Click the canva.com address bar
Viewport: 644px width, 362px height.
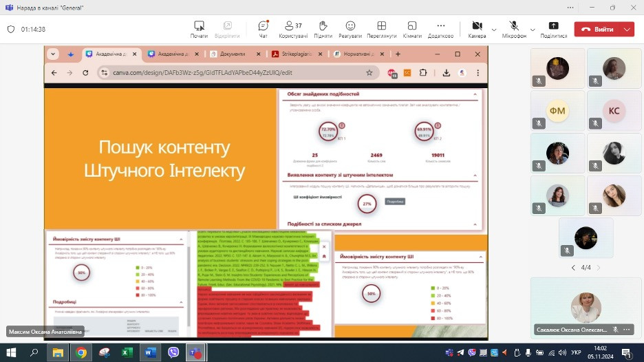(237, 73)
